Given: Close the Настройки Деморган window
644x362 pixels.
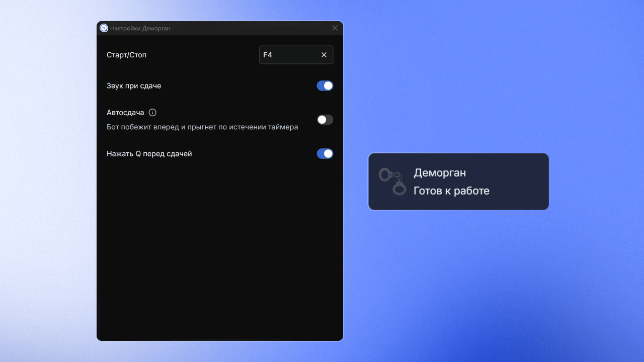Looking at the screenshot, I should (335, 28).
